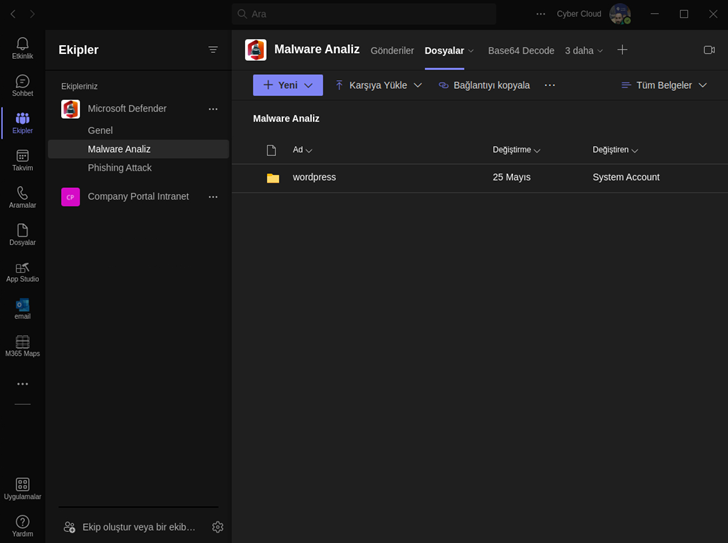This screenshot has height=543, width=728.
Task: Show more apps ellipsis in the sidebar
Action: coord(22,384)
